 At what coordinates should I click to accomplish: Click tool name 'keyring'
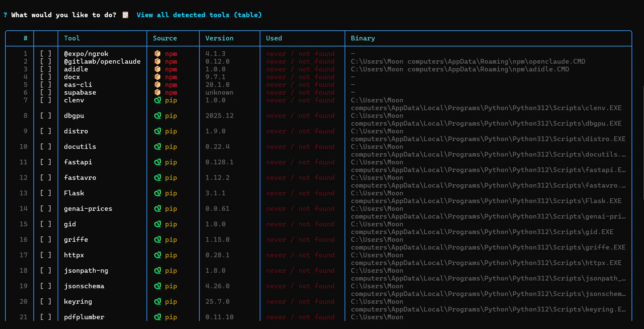[x=78, y=301]
